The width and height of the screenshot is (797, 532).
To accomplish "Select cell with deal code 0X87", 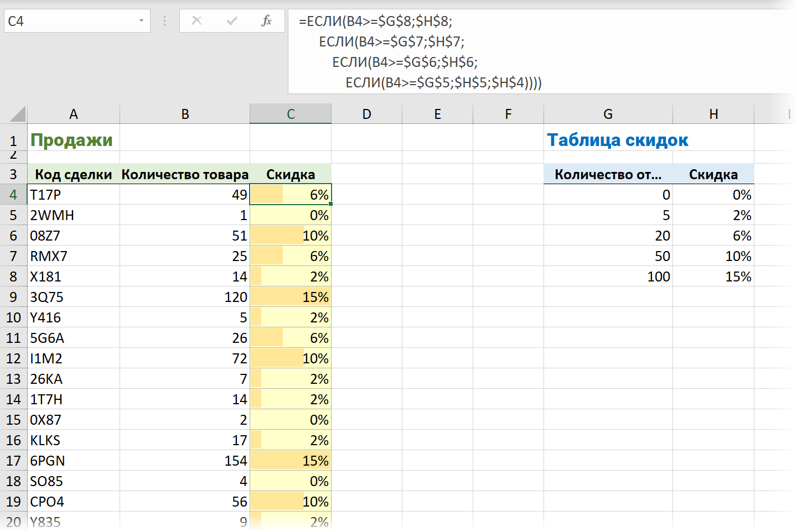I will click(x=74, y=420).
